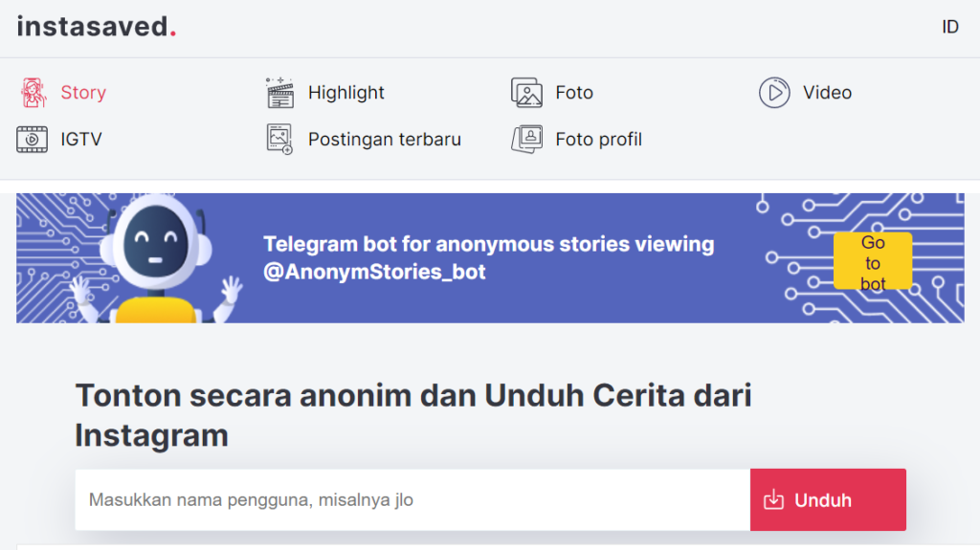This screenshot has width=980, height=550.
Task: Click the download arrow icon in Unduh button
Action: [x=773, y=500]
